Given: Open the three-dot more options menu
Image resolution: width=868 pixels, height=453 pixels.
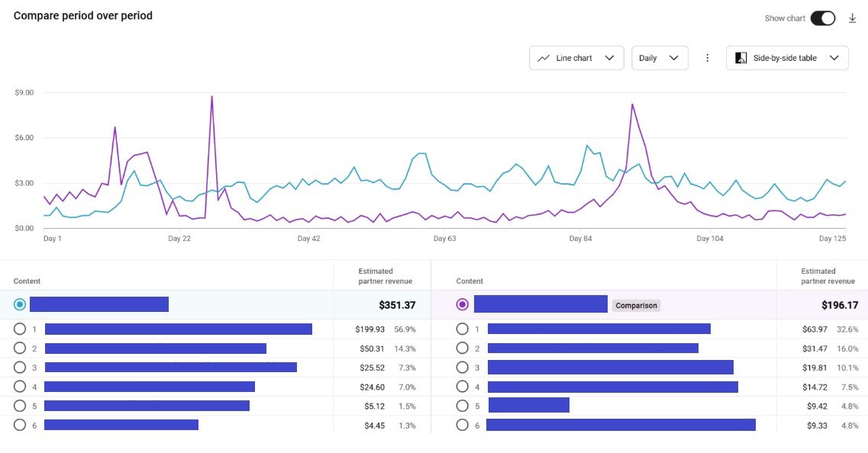Looking at the screenshot, I should point(707,58).
